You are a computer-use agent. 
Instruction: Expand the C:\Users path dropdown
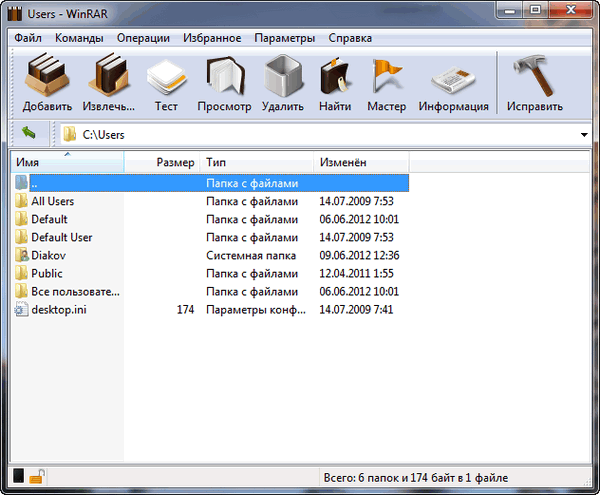[x=583, y=135]
